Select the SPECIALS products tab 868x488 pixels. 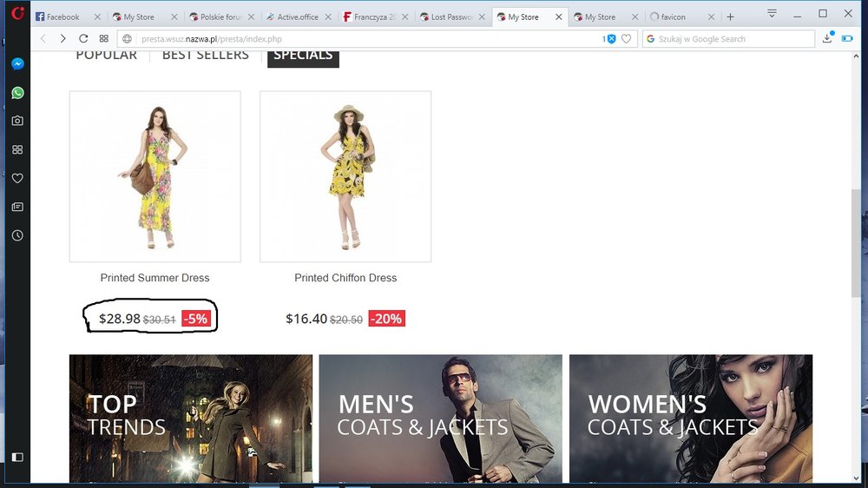click(x=303, y=57)
